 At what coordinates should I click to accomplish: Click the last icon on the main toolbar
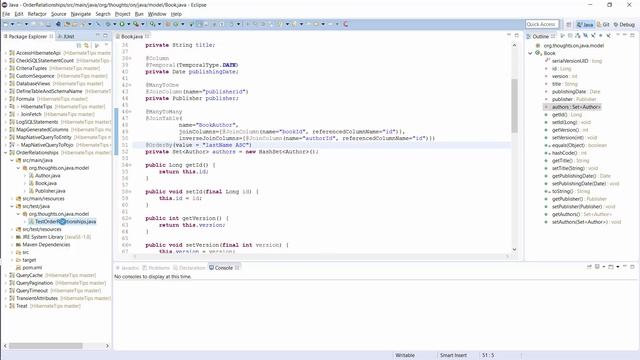[x=346, y=24]
